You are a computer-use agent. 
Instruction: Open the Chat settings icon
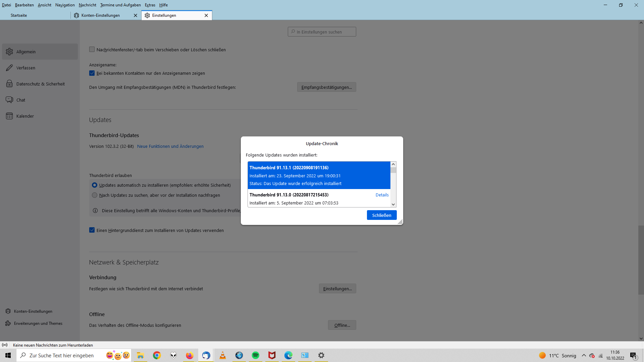pos(9,100)
